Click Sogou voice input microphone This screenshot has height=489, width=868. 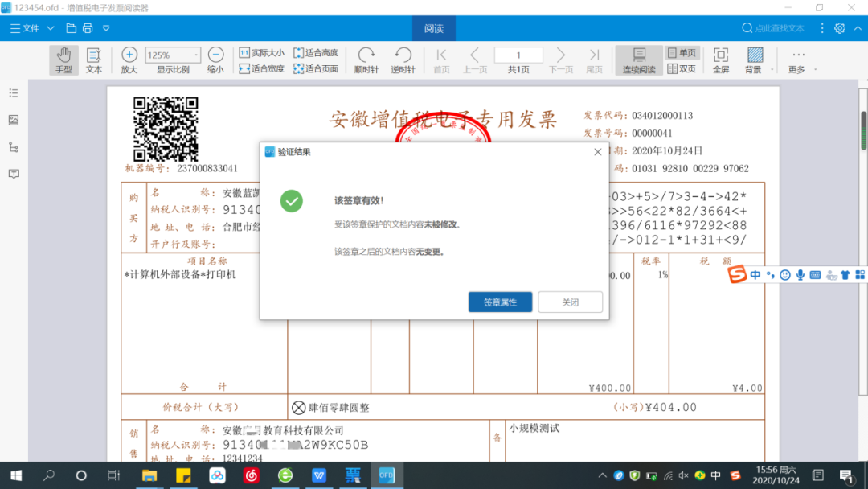point(800,275)
